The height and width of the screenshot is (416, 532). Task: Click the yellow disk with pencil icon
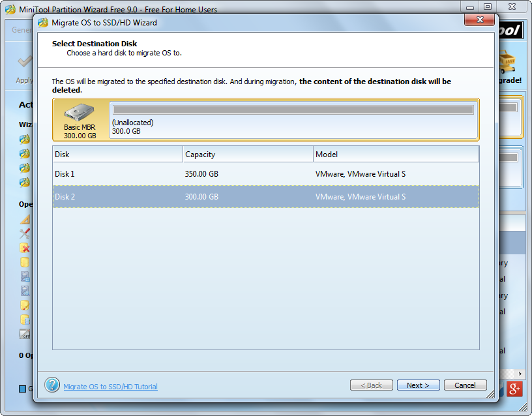(x=25, y=305)
